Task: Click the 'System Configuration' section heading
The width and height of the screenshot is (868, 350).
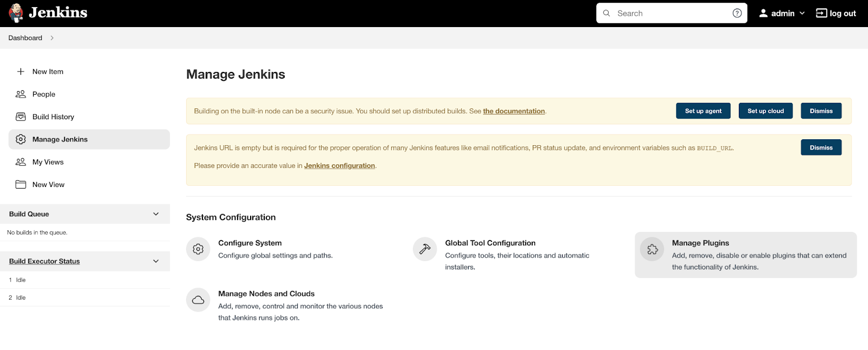Action: [231, 217]
